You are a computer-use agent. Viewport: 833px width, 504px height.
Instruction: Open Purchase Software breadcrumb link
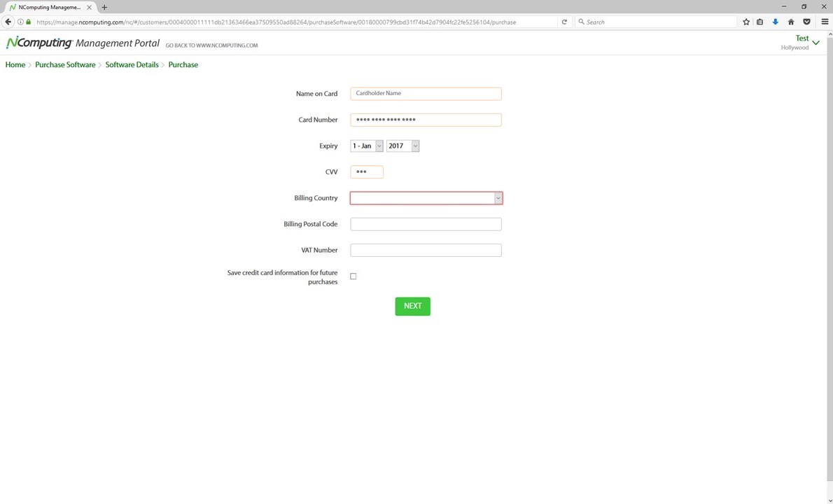[x=65, y=65]
